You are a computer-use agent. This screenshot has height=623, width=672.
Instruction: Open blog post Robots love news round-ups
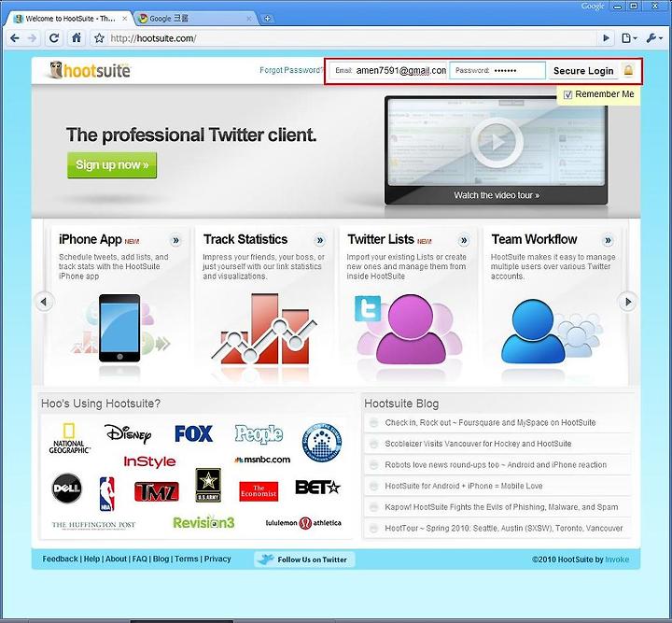[496, 465]
